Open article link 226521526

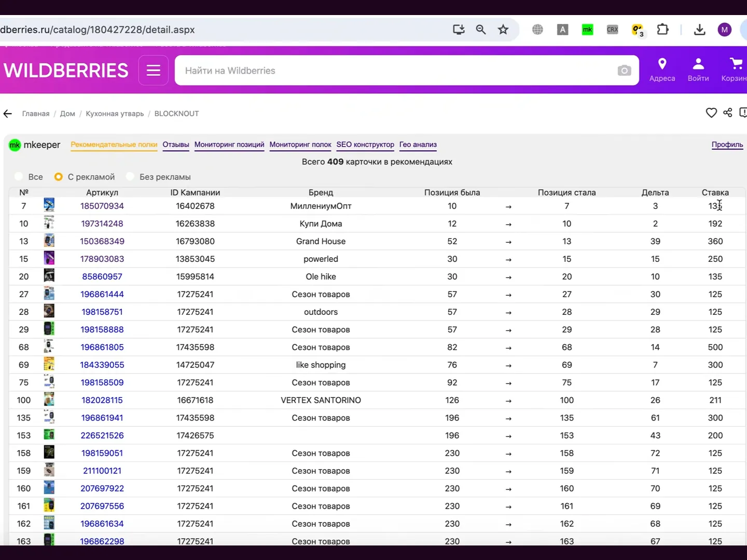(102, 435)
